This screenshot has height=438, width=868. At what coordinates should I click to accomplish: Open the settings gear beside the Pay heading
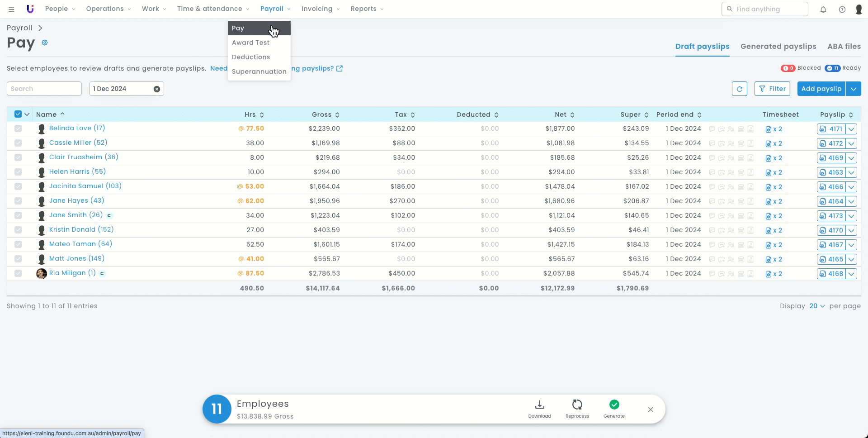[x=45, y=43]
